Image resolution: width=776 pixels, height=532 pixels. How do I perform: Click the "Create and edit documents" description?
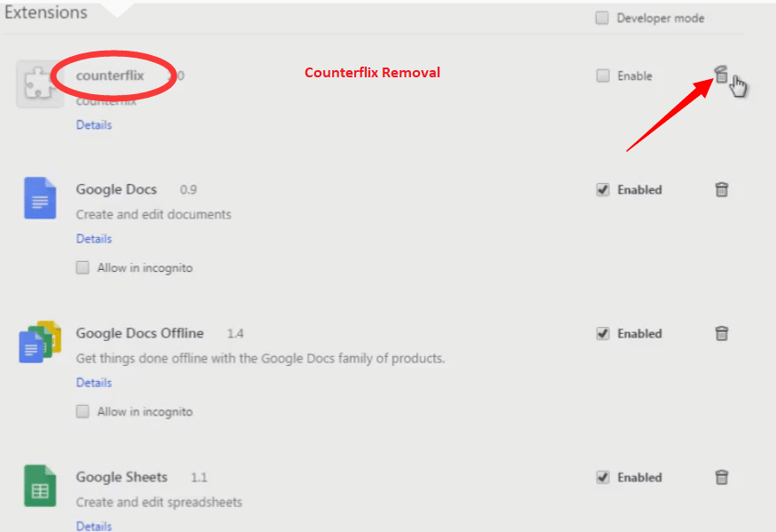click(x=154, y=214)
